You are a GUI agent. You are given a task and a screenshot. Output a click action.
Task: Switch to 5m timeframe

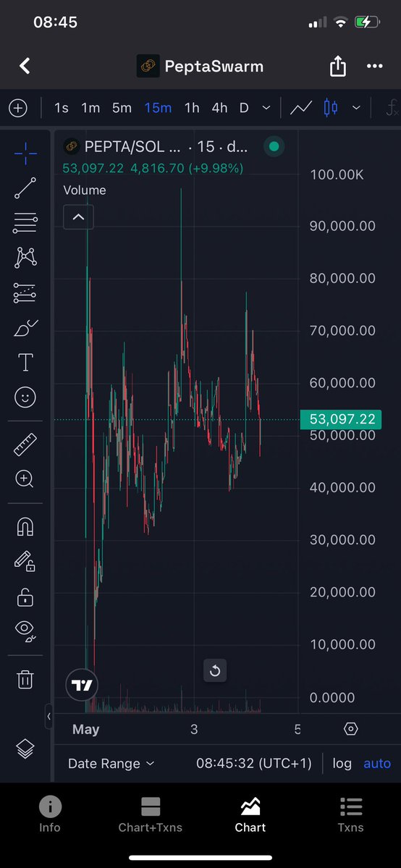click(122, 108)
